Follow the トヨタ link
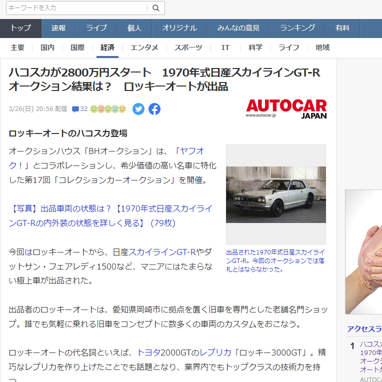Viewport: 382px width, 382px height. [x=149, y=353]
